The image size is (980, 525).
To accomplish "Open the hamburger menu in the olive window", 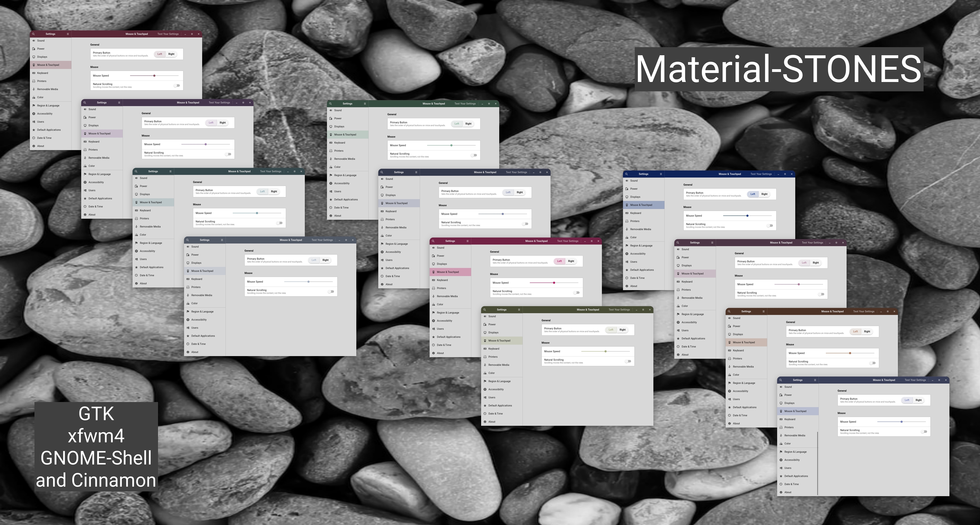I will point(519,309).
